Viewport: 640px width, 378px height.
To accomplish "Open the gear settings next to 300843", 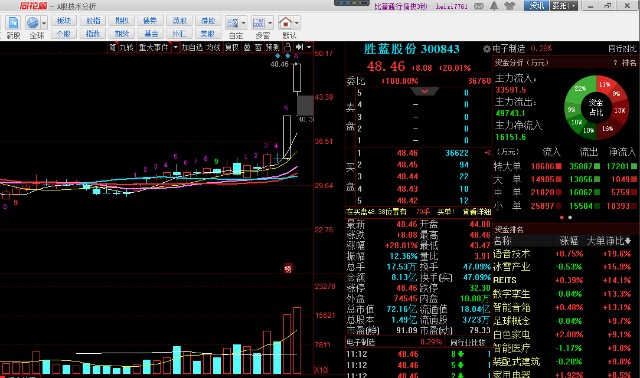I will 487,49.
